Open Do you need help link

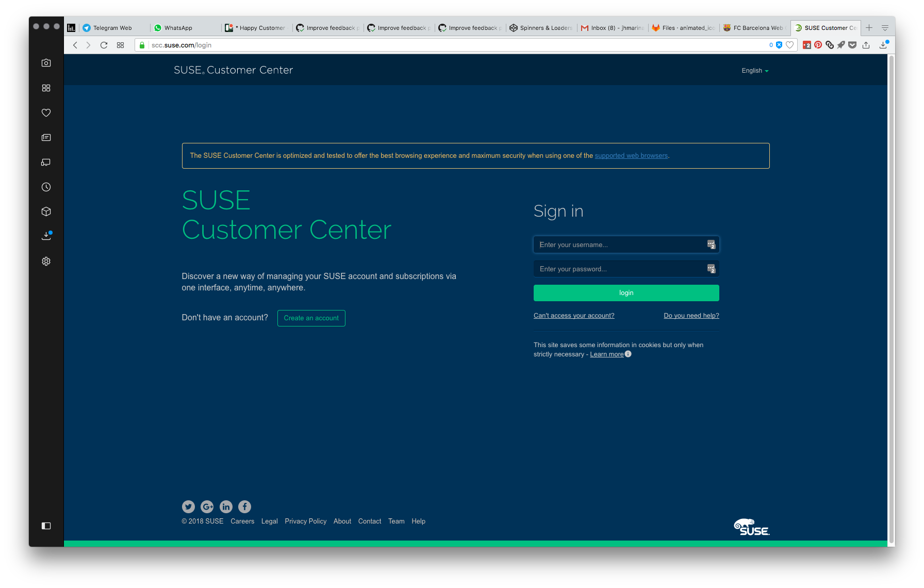click(x=691, y=316)
